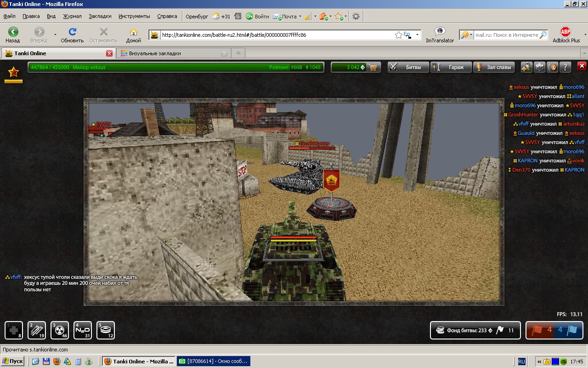The height and width of the screenshot is (368, 588).
Task: Click the mail.ru search field
Action: [x=506, y=35]
